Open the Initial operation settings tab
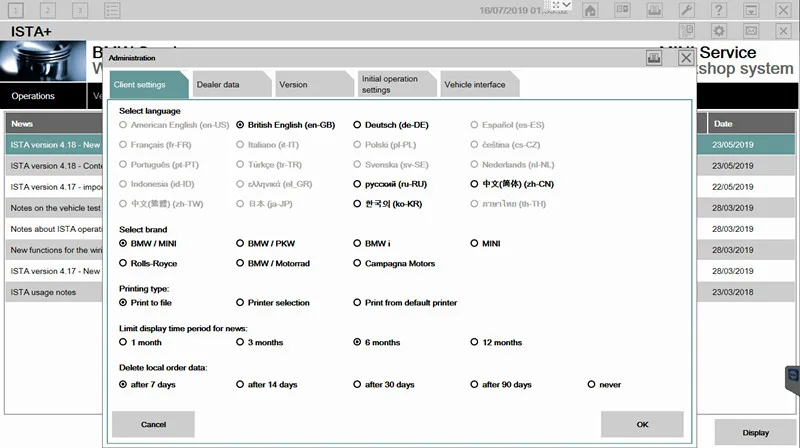 tap(395, 84)
